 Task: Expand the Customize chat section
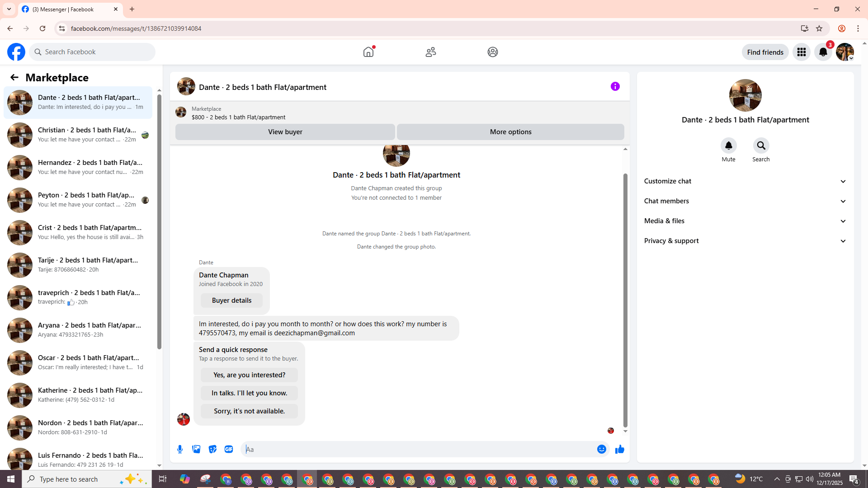click(745, 181)
